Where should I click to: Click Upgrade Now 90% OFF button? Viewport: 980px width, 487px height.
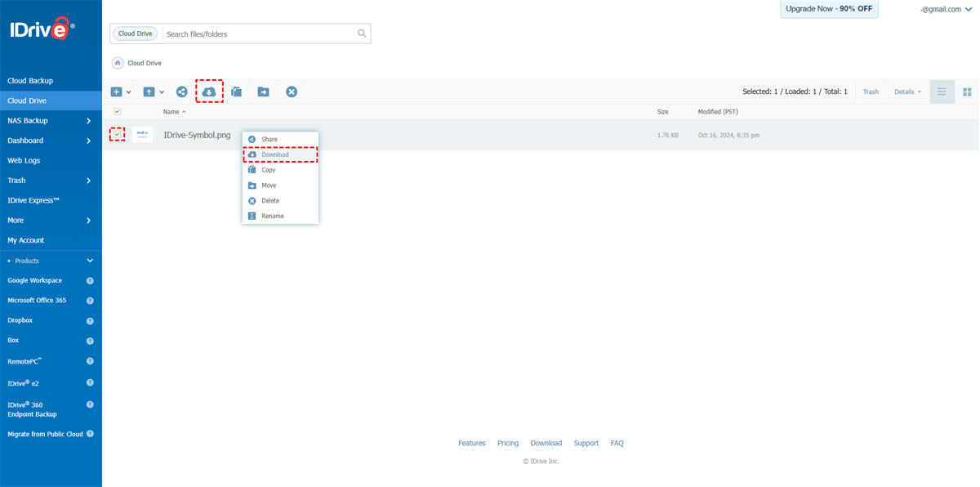[829, 9]
